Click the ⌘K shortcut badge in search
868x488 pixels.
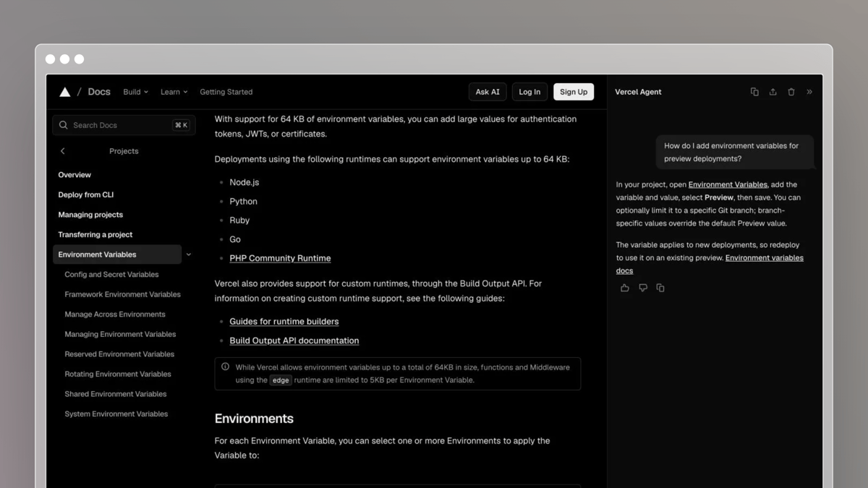[181, 125]
